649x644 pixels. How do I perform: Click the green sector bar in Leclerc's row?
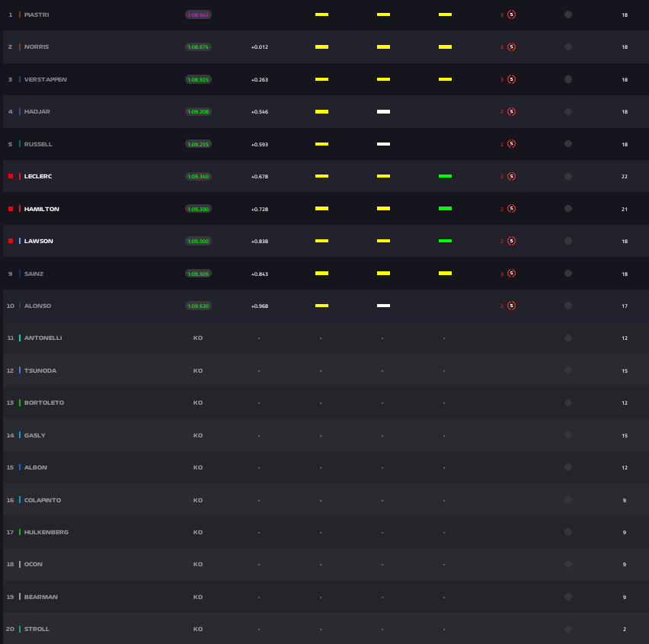point(445,176)
